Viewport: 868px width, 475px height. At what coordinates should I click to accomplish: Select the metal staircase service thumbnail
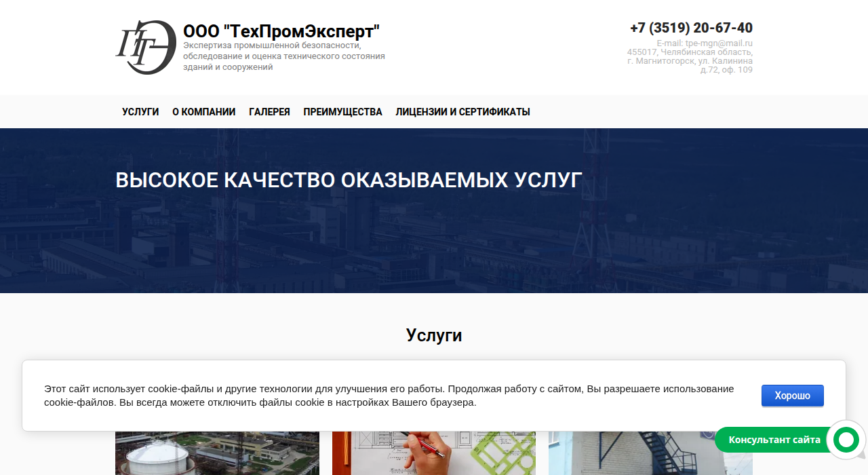click(x=650, y=453)
